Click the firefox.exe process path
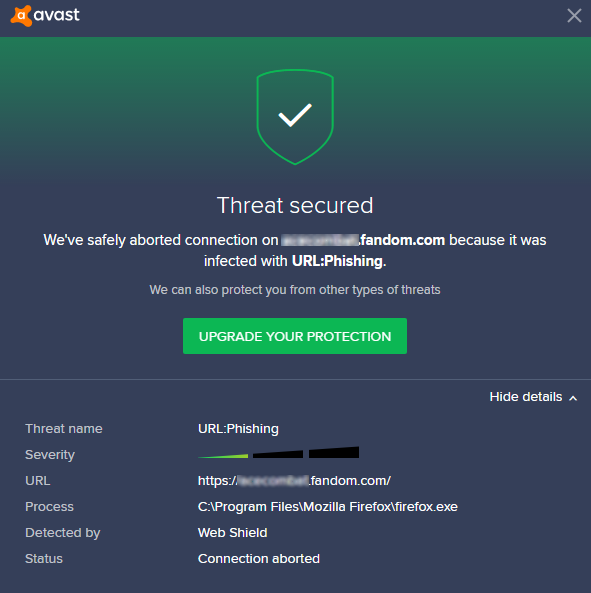This screenshot has width=591, height=593. coord(328,507)
